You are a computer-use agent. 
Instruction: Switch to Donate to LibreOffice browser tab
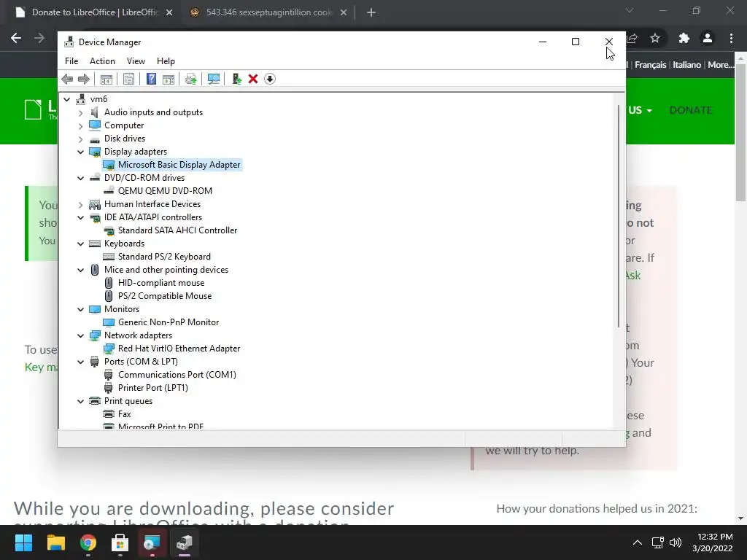pyautogui.click(x=94, y=12)
